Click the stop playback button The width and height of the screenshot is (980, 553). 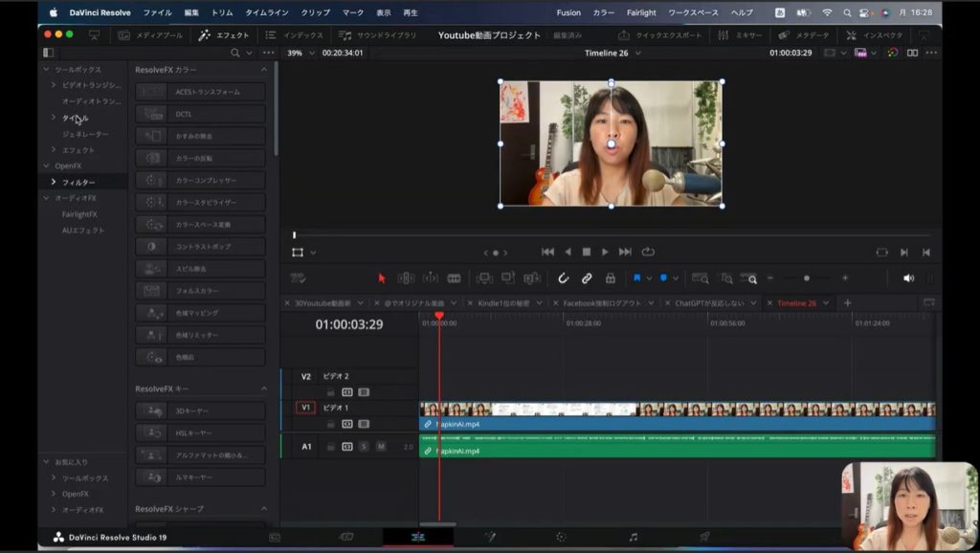587,252
